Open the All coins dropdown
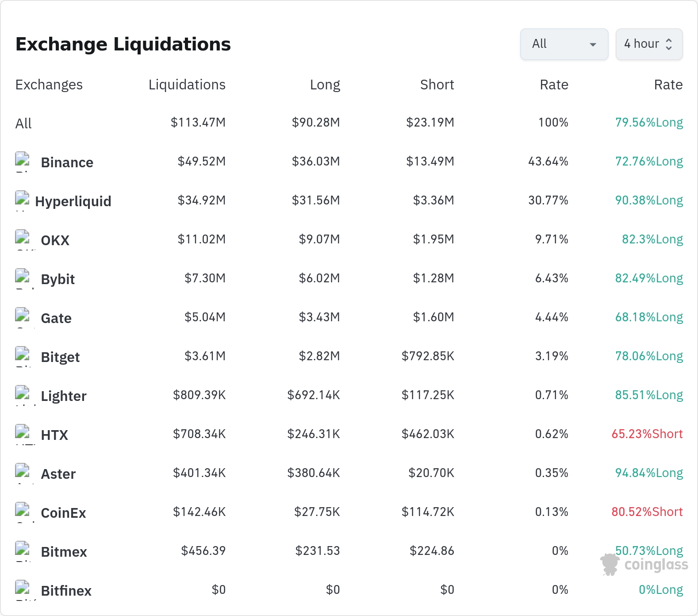698x616 pixels. (x=564, y=44)
